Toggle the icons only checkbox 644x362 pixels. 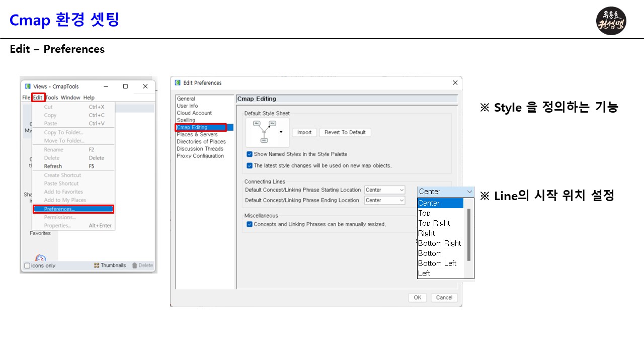27,265
